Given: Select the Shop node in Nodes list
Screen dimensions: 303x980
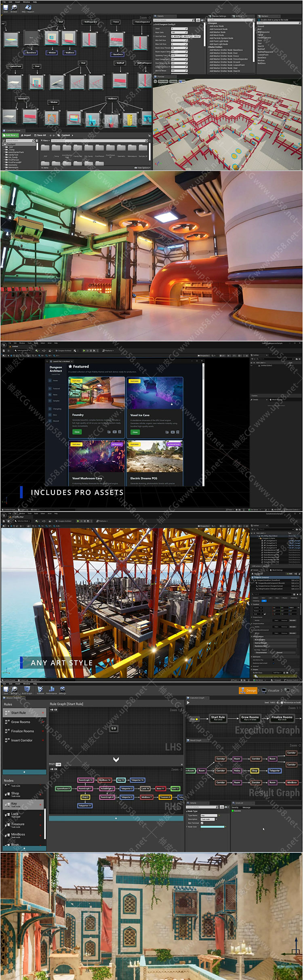Looking at the screenshot, I should [23, 794].
